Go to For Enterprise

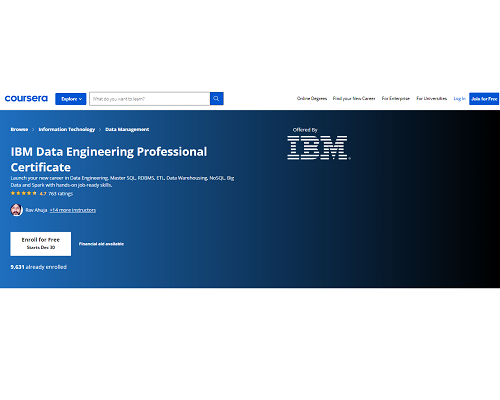396,99
